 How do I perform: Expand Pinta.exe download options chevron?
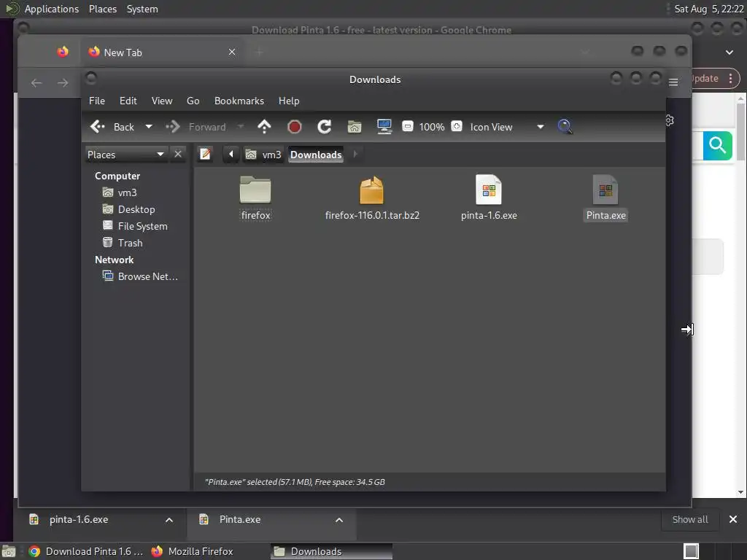point(339,519)
